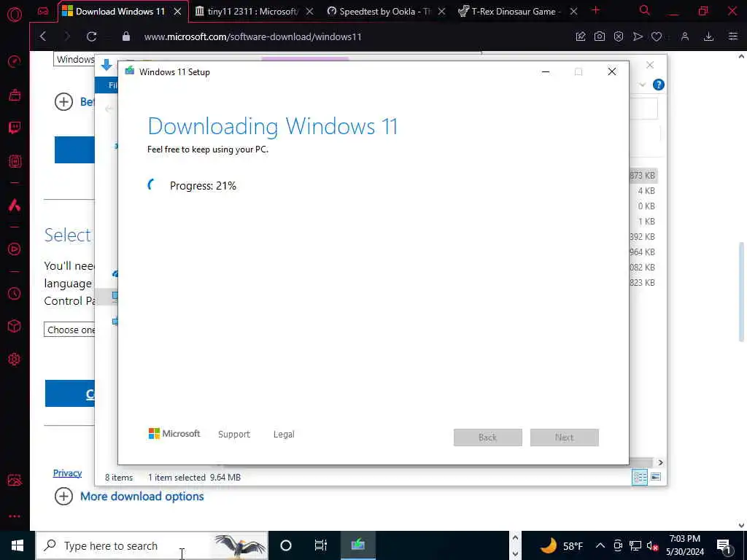Switch to tiny11 2311 tab
747x560 pixels.
pyautogui.click(x=247, y=12)
